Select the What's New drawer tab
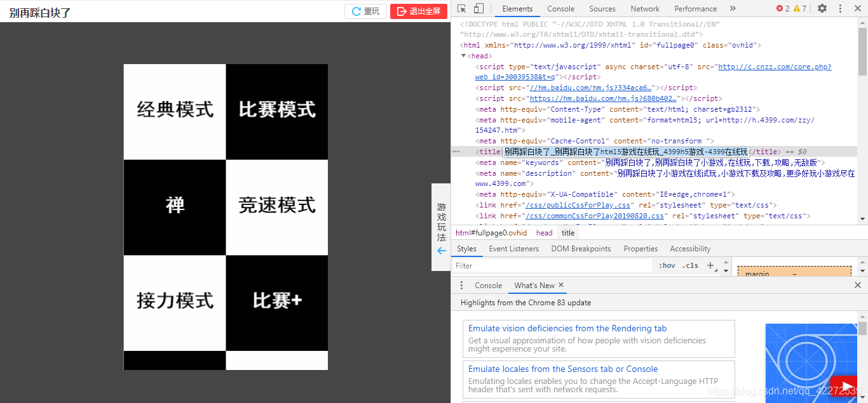This screenshot has width=868, height=403. click(534, 286)
